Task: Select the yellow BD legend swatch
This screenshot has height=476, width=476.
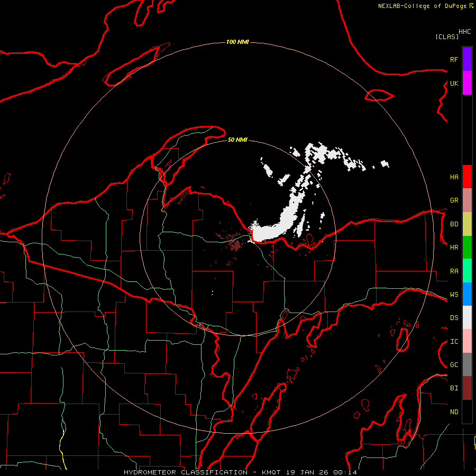Action: (x=467, y=224)
